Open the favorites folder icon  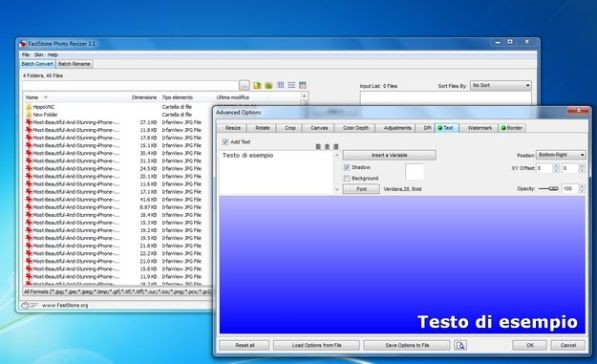click(x=268, y=85)
